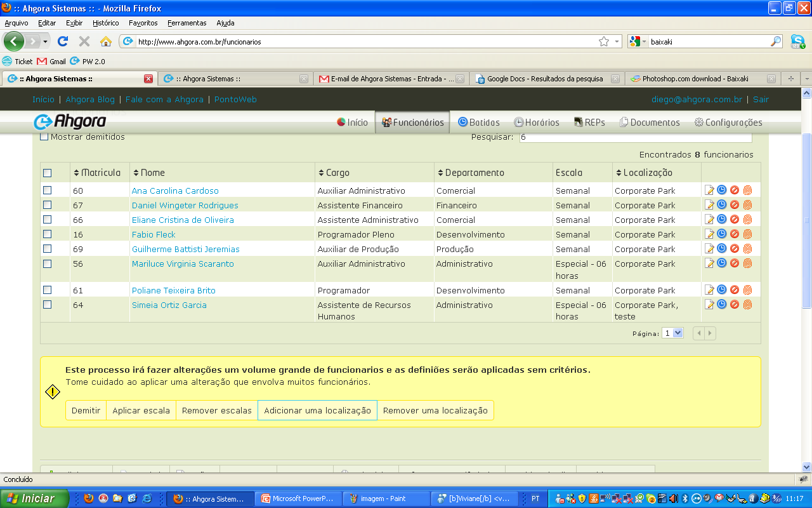Open the Página number dropdown
812x508 pixels.
tap(672, 333)
